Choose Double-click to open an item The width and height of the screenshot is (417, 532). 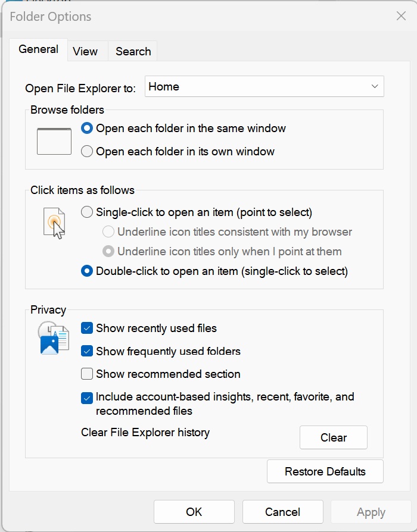tap(87, 271)
